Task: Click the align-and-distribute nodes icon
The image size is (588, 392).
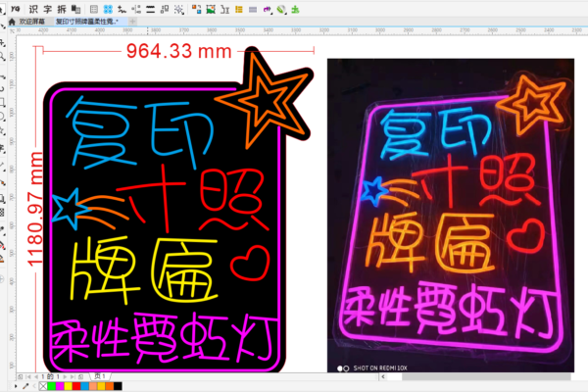Action: pos(136,10)
